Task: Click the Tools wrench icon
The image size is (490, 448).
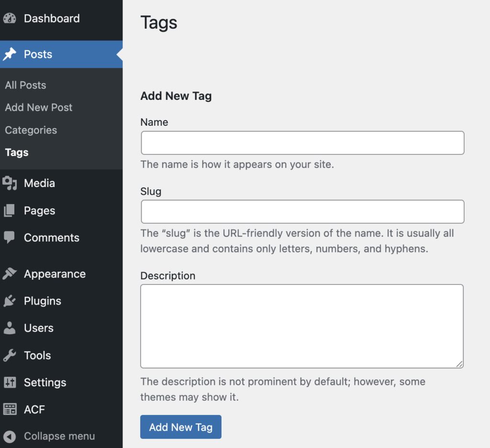Action: coord(10,355)
